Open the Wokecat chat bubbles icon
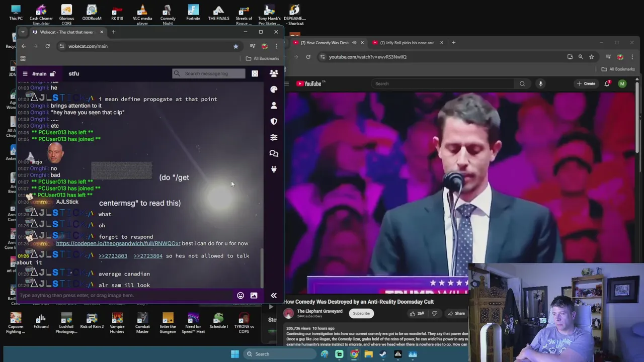This screenshot has height=362, width=644. 274,153
